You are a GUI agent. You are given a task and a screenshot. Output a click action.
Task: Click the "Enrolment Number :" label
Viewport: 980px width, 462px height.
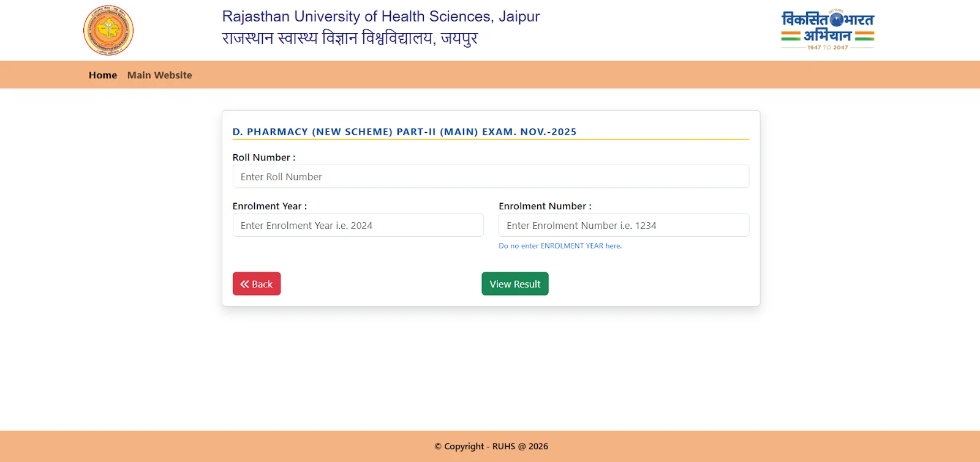[x=545, y=206]
